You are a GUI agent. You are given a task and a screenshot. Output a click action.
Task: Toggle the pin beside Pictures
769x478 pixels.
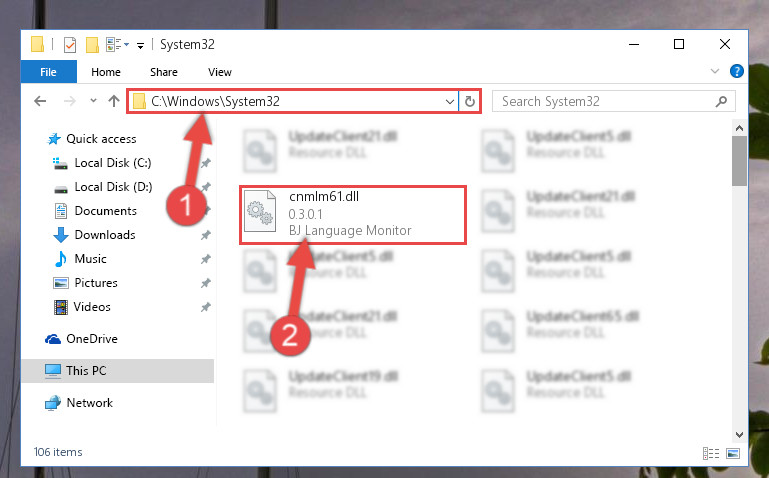(x=205, y=283)
